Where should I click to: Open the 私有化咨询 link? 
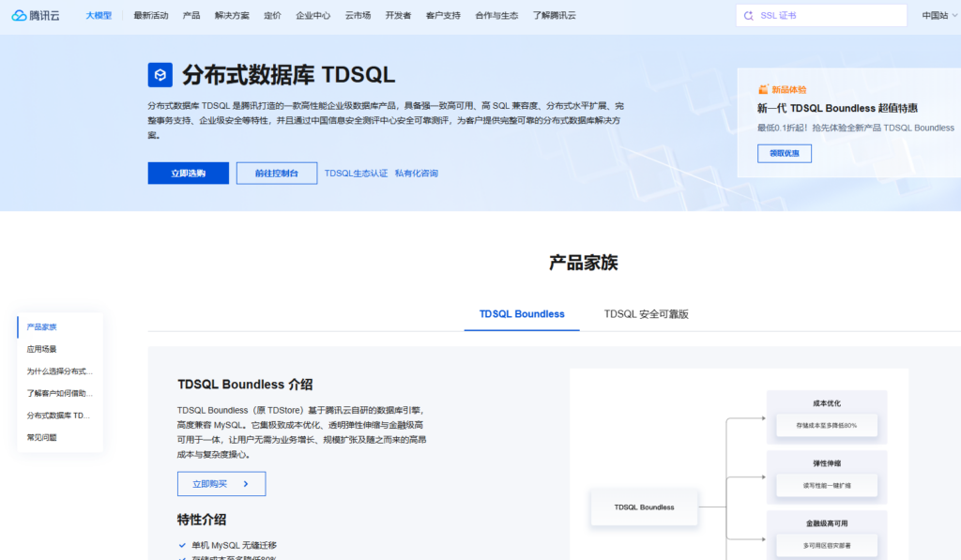coord(416,174)
